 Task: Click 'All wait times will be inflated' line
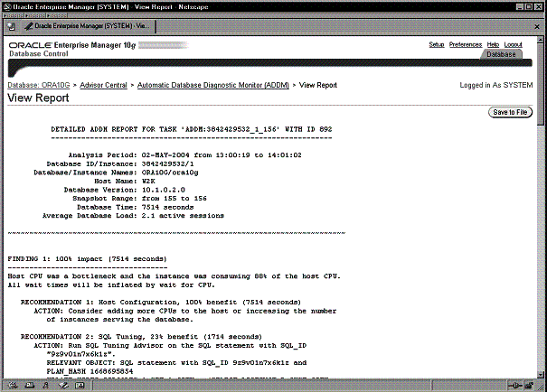pyautogui.click(x=111, y=285)
